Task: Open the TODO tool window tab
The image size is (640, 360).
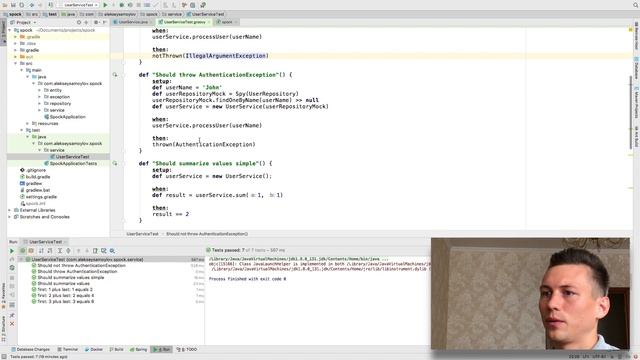Action: 187,349
